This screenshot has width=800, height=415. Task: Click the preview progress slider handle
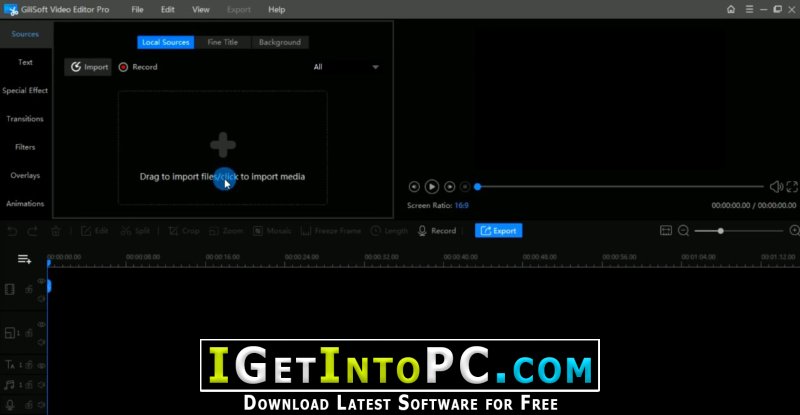pos(478,187)
